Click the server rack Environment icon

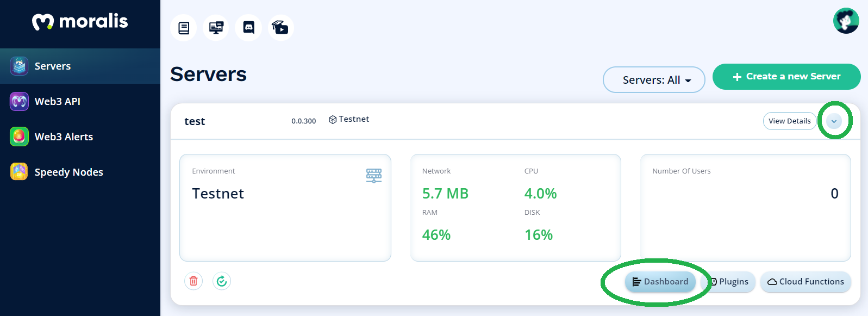pyautogui.click(x=374, y=176)
